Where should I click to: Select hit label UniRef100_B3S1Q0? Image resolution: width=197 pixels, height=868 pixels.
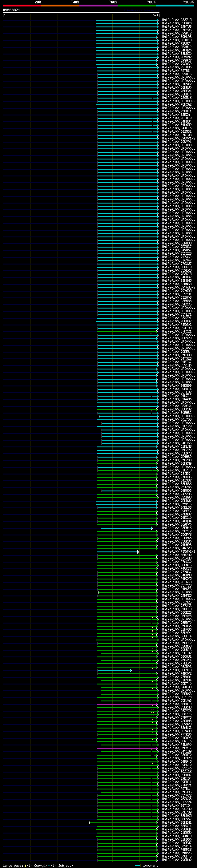coord(176,365)
